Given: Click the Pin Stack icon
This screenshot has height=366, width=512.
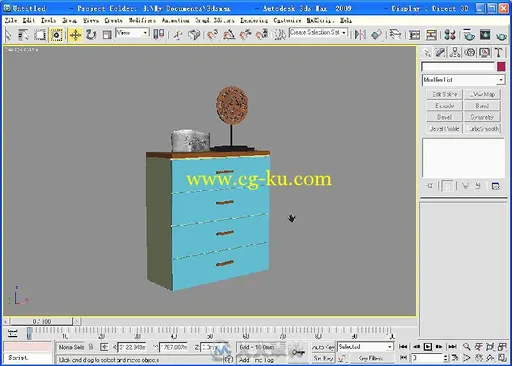Looking at the screenshot, I should 429,186.
